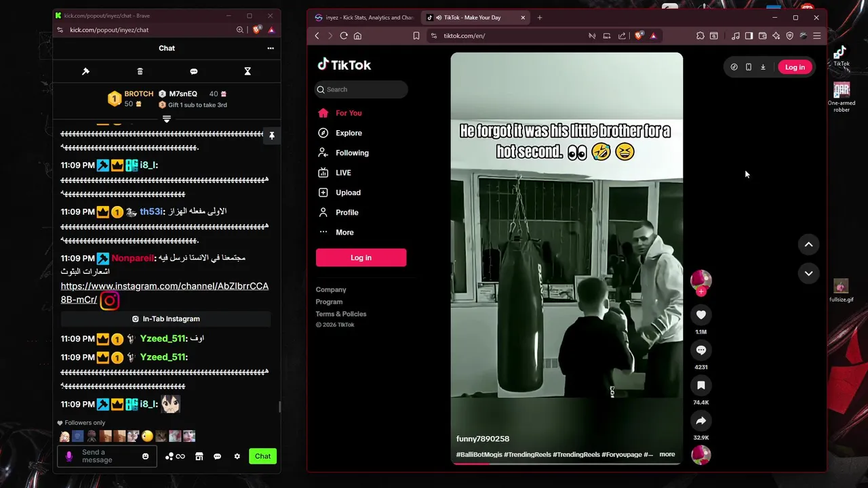Screen dimensions: 868x488
Task: Open the emoji picker in message box
Action: [145, 456]
